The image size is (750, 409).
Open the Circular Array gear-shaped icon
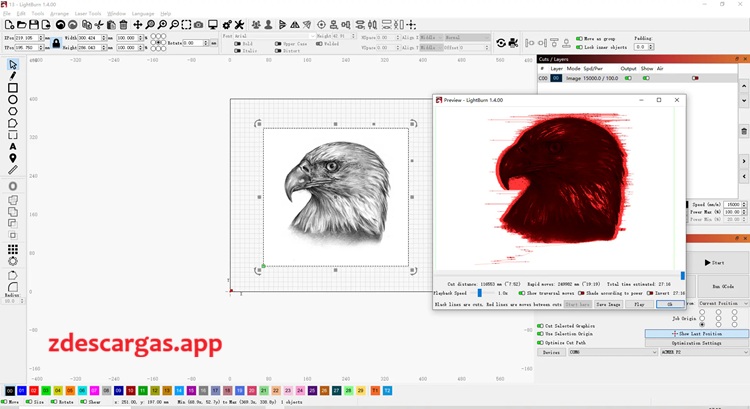(13, 261)
